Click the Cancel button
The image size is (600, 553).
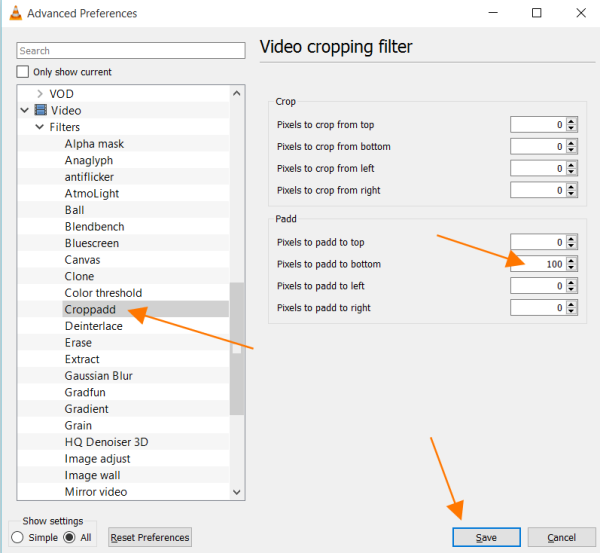[x=561, y=537]
